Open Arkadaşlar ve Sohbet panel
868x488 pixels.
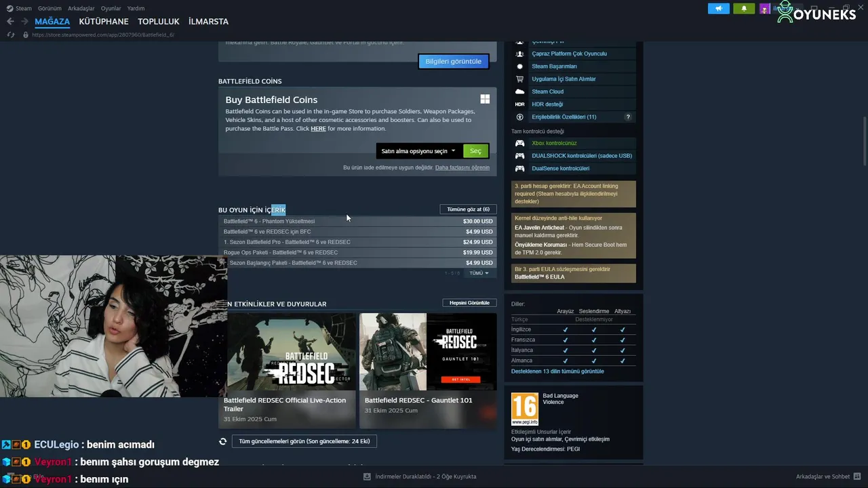point(828,476)
